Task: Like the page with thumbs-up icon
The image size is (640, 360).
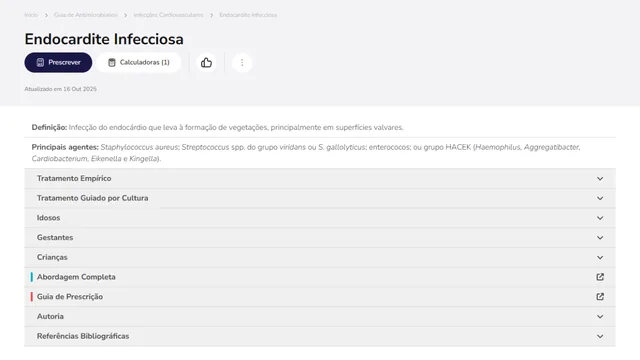Action: coord(207,62)
